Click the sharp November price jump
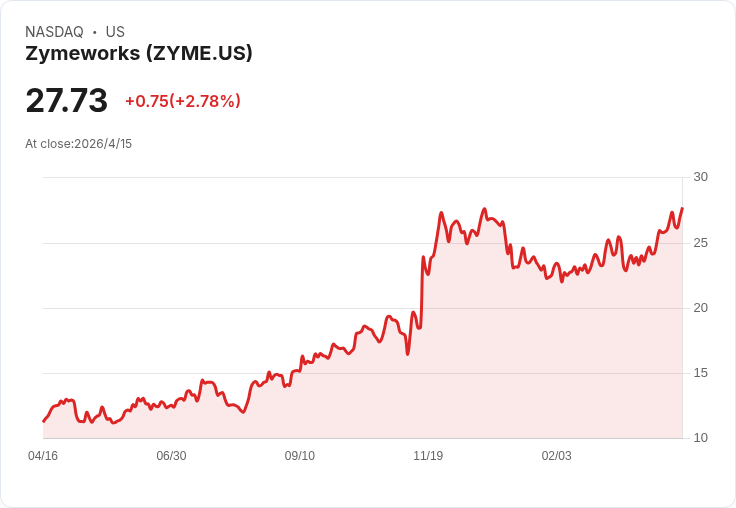 coord(422,291)
